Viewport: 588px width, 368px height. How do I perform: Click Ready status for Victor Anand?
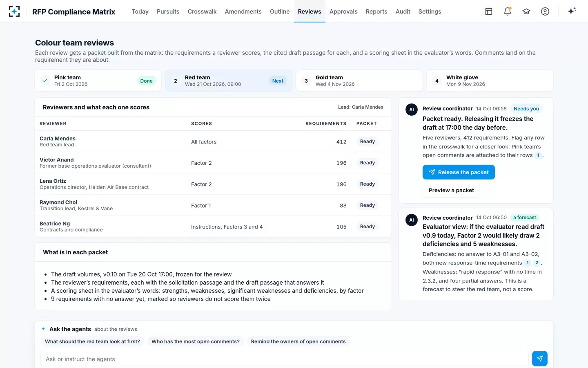click(x=367, y=163)
